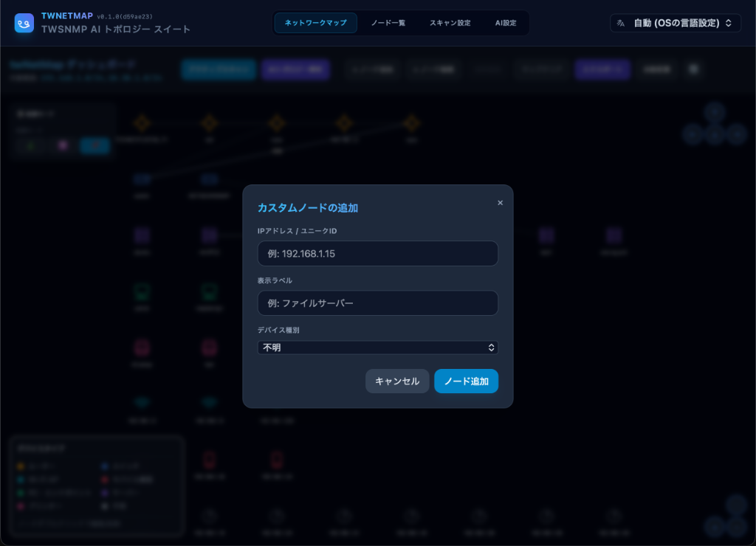The image size is (756, 546).
Task: Click the topmost pan control circle at upper right
Action: point(715,112)
